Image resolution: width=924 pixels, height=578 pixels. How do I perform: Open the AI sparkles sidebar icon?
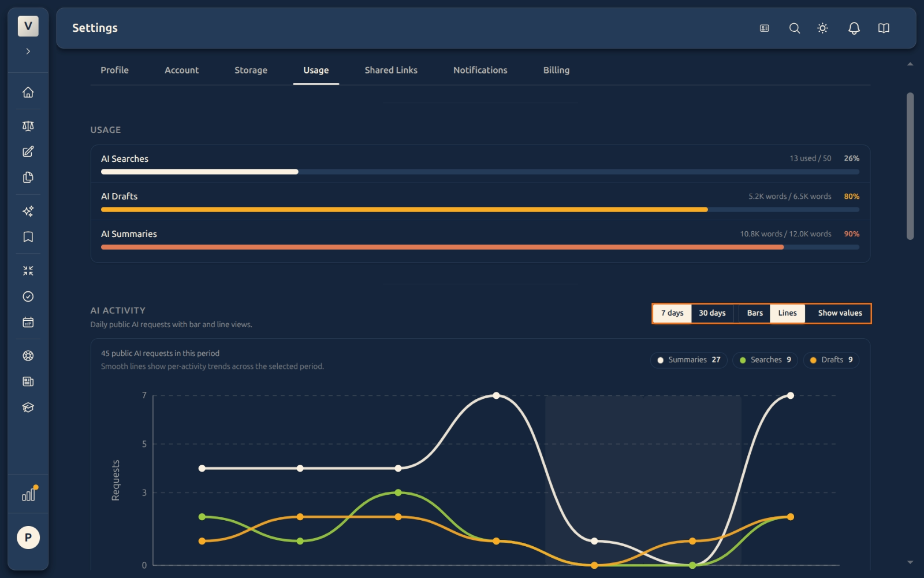[28, 211]
